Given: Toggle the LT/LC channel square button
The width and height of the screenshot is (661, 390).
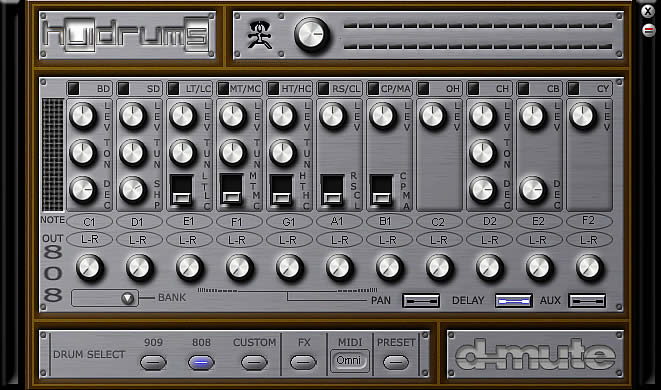Looking at the screenshot, I should click(x=173, y=89).
